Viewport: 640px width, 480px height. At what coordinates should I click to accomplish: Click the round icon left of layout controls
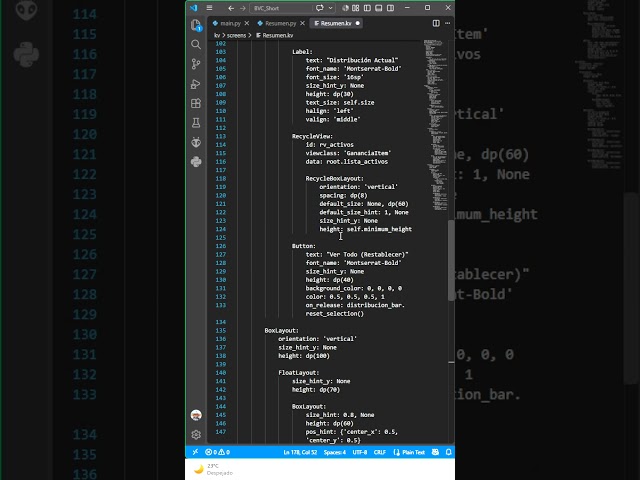[x=345, y=8]
